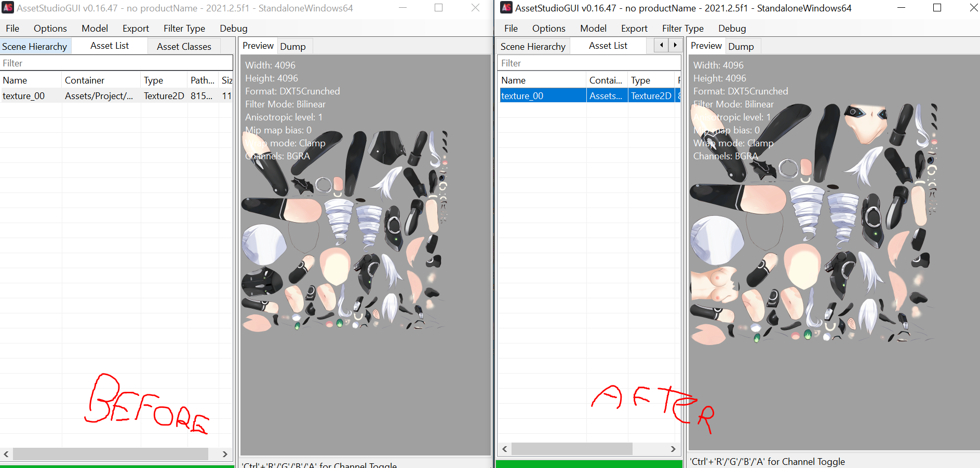The width and height of the screenshot is (980, 468).
Task: Select texture_00 row in right window
Action: click(x=590, y=95)
